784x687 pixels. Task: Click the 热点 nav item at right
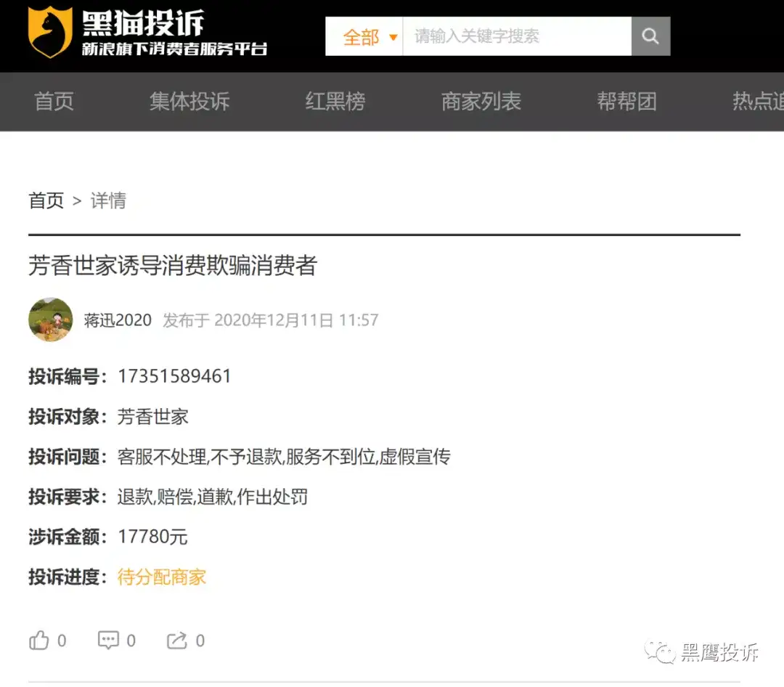click(x=758, y=102)
